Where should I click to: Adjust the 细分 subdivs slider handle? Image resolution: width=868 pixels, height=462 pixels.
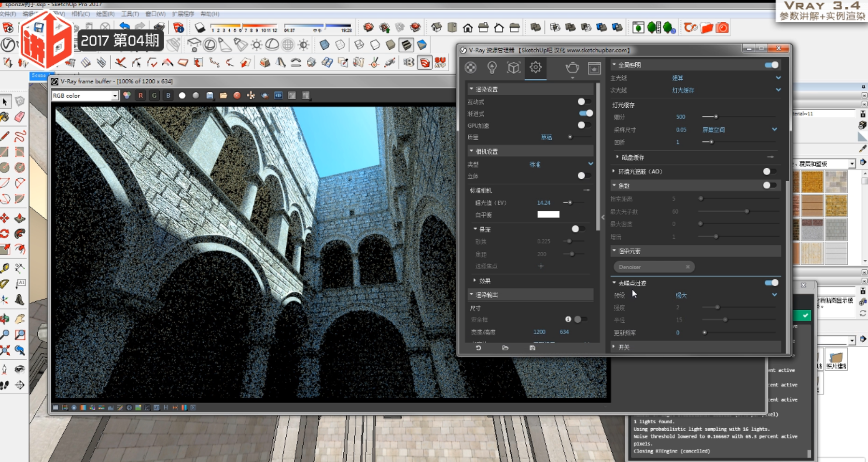tap(716, 117)
